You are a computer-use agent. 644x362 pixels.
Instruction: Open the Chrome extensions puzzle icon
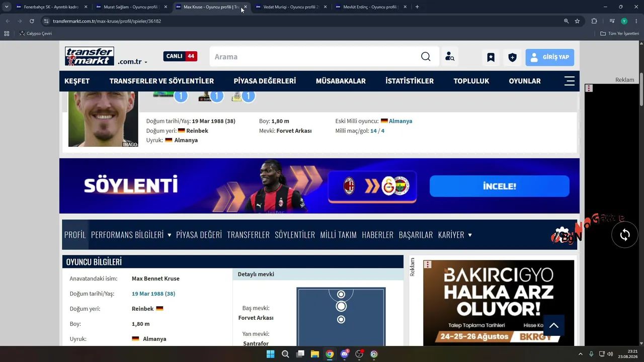594,21
